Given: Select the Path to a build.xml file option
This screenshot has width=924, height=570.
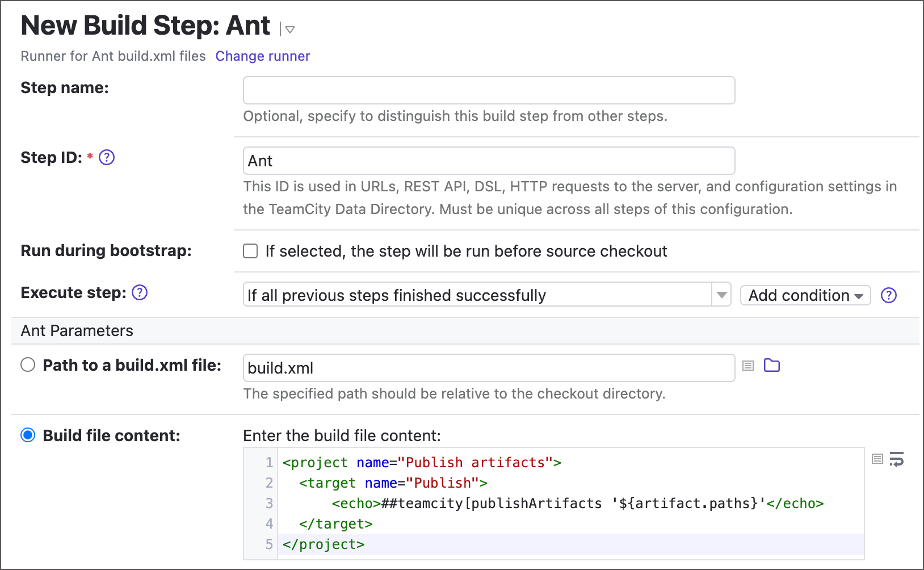Looking at the screenshot, I should [28, 365].
